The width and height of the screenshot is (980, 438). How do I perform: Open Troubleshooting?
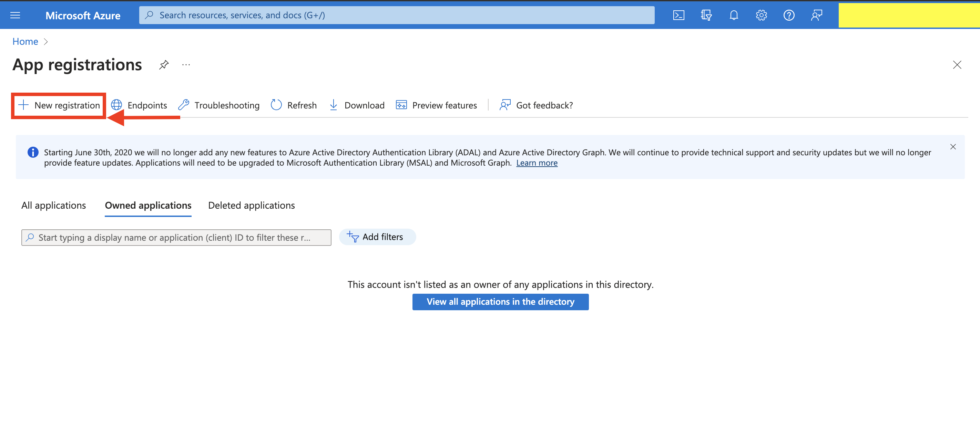pyautogui.click(x=219, y=105)
